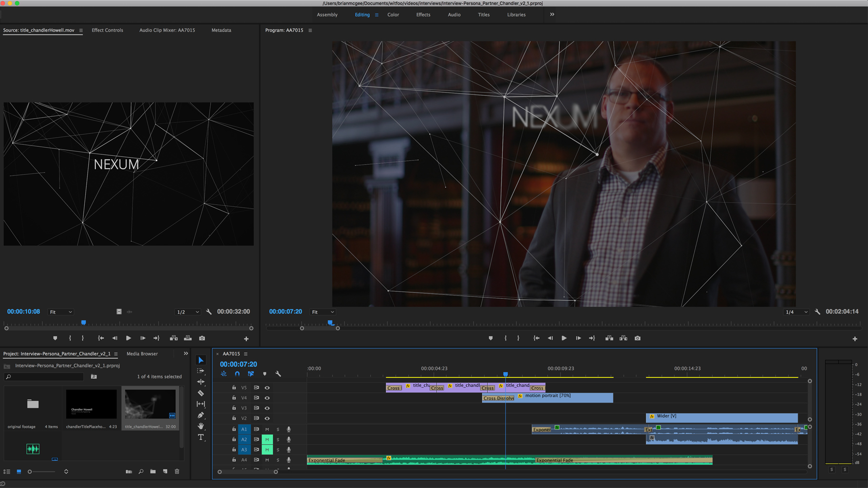
Task: Click Insert button in Source monitor
Action: (174, 338)
